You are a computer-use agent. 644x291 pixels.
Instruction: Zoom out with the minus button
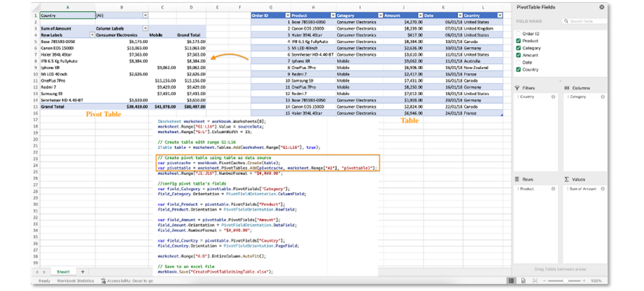(x=545, y=281)
